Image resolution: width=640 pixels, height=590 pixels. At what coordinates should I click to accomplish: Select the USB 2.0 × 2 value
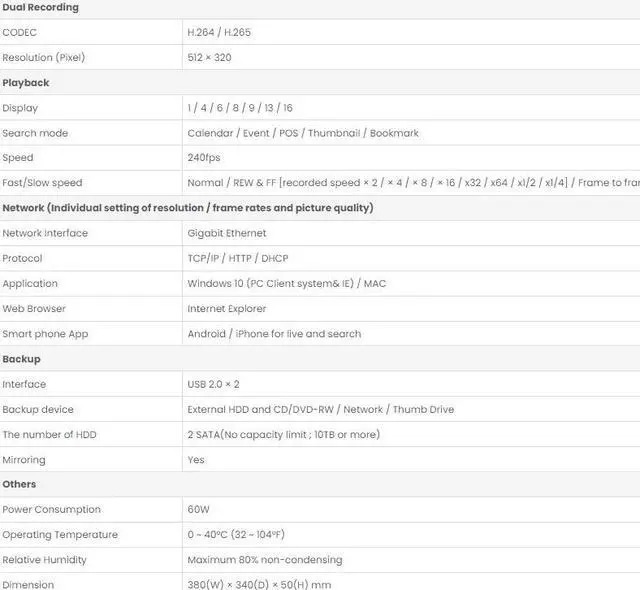tap(213, 384)
